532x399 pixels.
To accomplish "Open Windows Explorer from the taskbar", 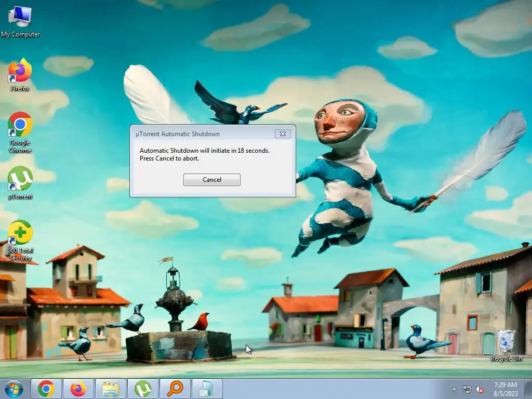I will pos(111,389).
